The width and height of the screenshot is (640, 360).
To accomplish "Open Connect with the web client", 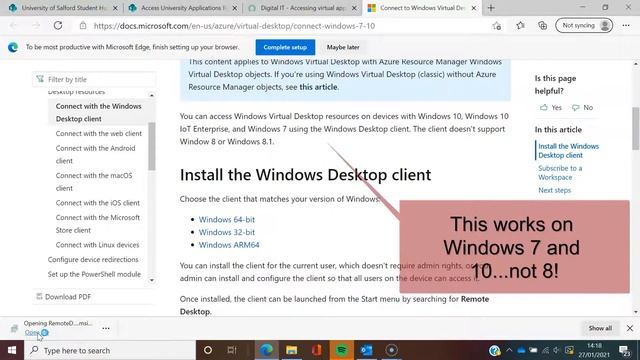I will [99, 133].
